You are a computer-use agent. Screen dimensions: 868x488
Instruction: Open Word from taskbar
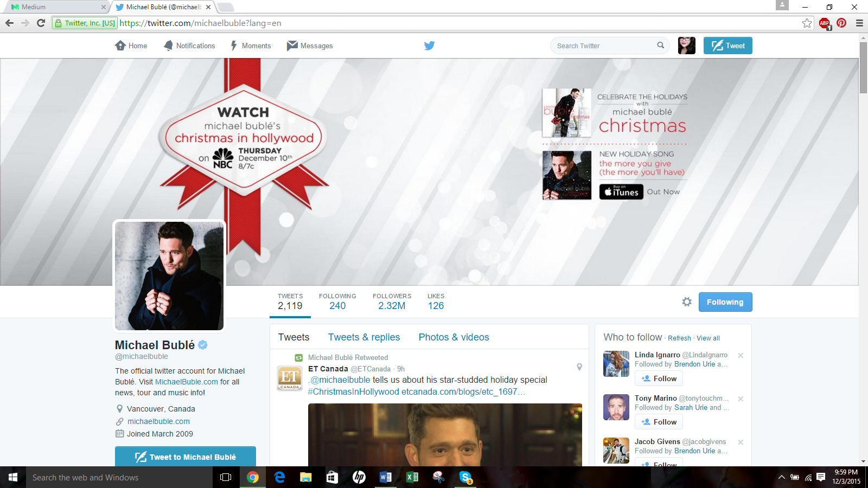386,477
